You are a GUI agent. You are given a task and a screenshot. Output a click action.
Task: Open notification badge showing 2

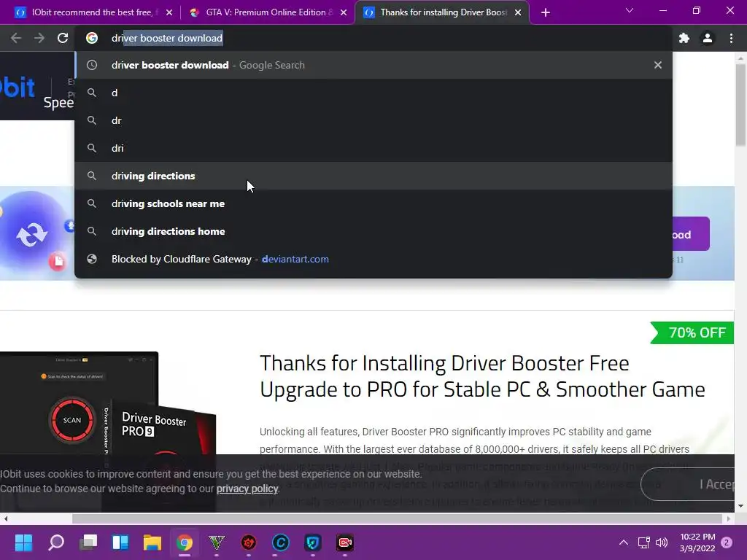click(727, 542)
